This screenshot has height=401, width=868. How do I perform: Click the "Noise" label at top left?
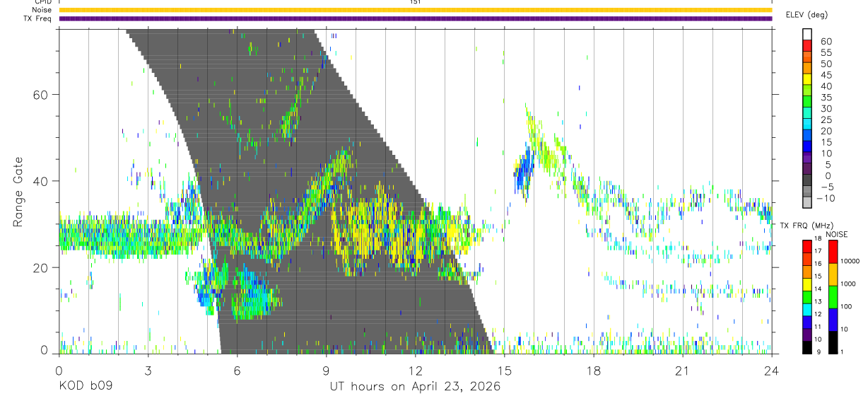tap(42, 10)
